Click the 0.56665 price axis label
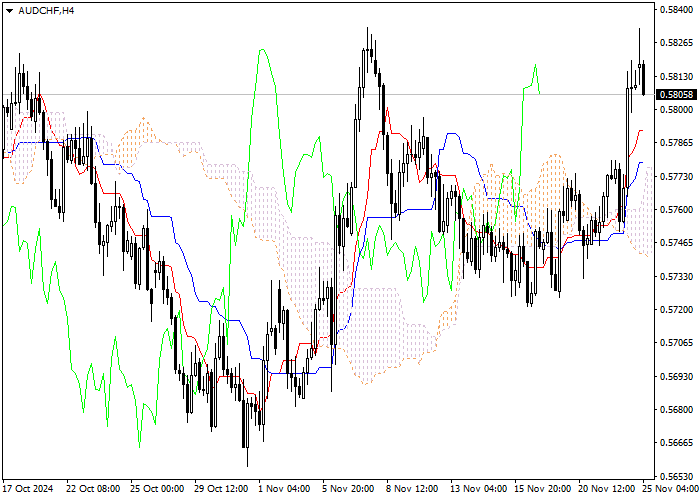Screen dimensions: 700x500 pyautogui.click(x=676, y=443)
